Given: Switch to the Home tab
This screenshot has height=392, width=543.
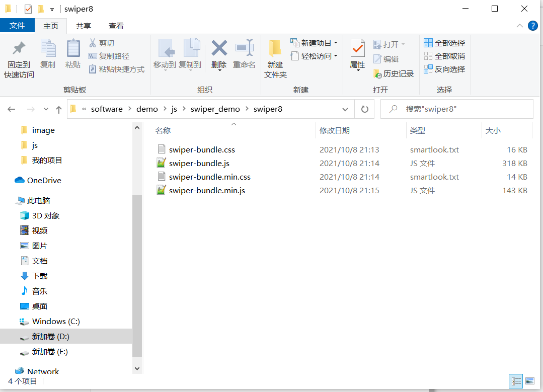Looking at the screenshot, I should (51, 26).
